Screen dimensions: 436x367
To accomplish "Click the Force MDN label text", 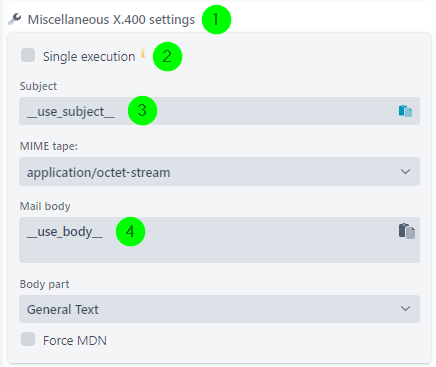I will 75,341.
